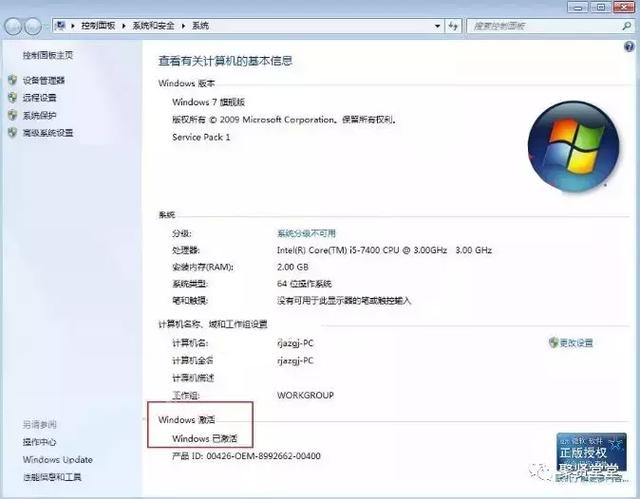The image size is (640, 499).
Task: Open 操作中心 under See also
Action: 40,442
